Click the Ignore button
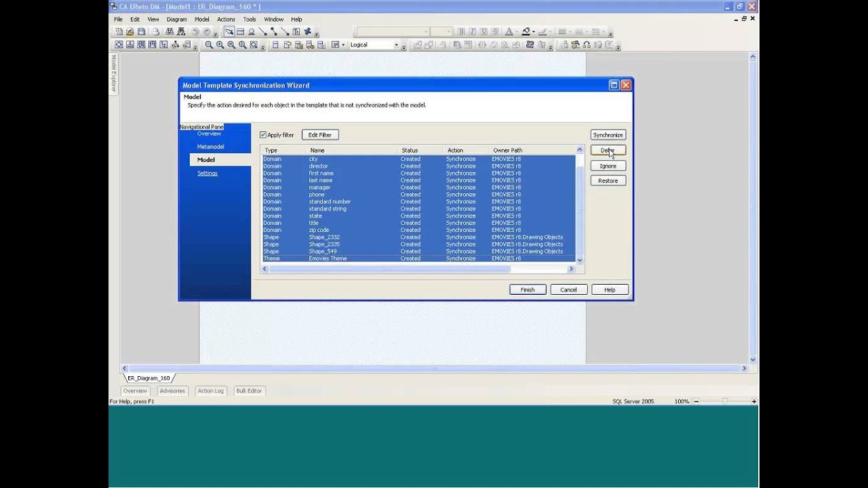Viewport: 868px width, 488px height. coord(608,166)
